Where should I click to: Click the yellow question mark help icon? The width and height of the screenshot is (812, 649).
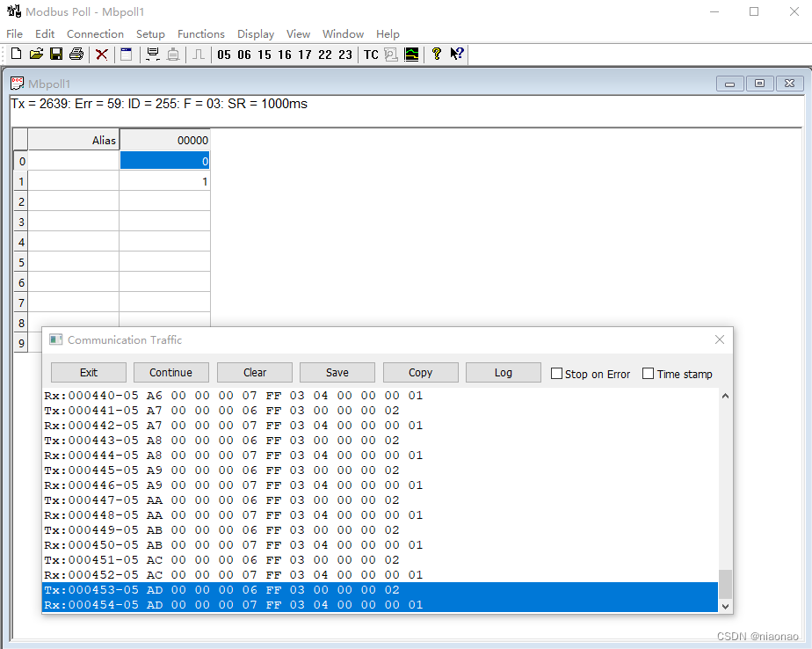pos(436,54)
